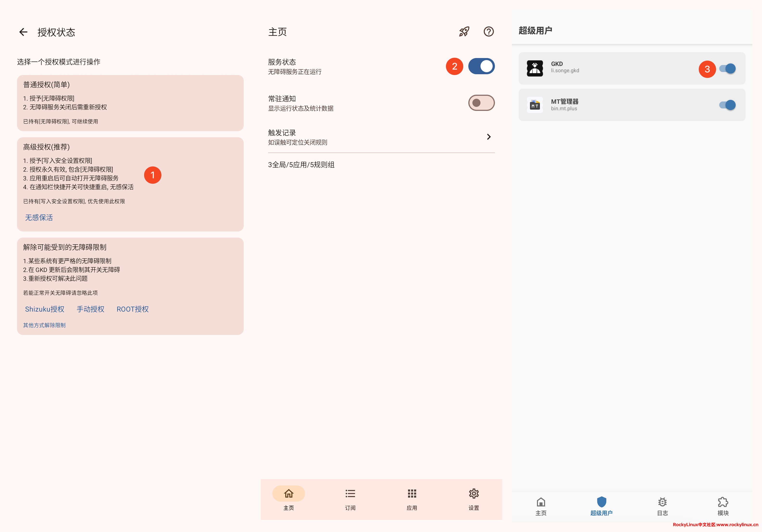
Task: Open the 日志 bug icon tab
Action: 662,502
